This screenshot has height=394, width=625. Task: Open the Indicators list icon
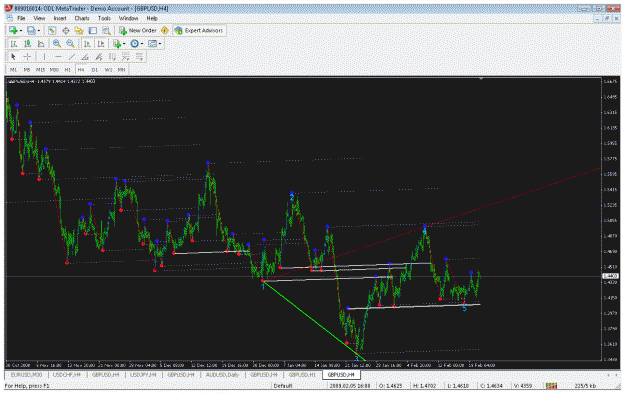(x=117, y=43)
